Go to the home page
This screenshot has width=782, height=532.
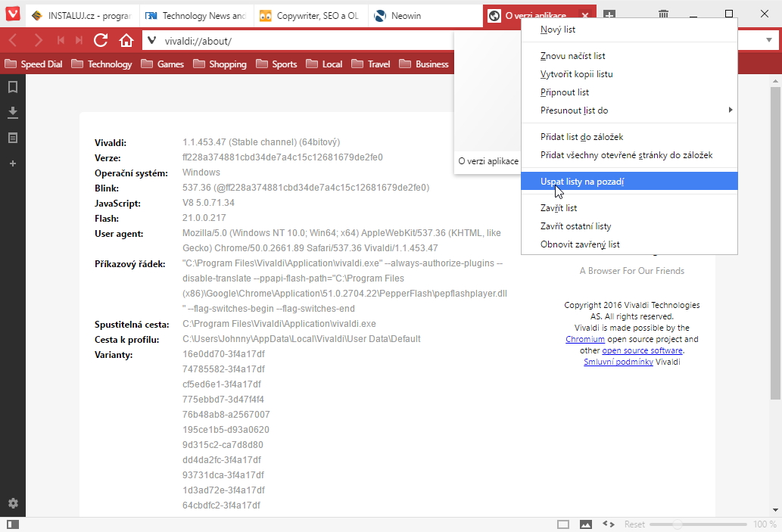pos(126,40)
